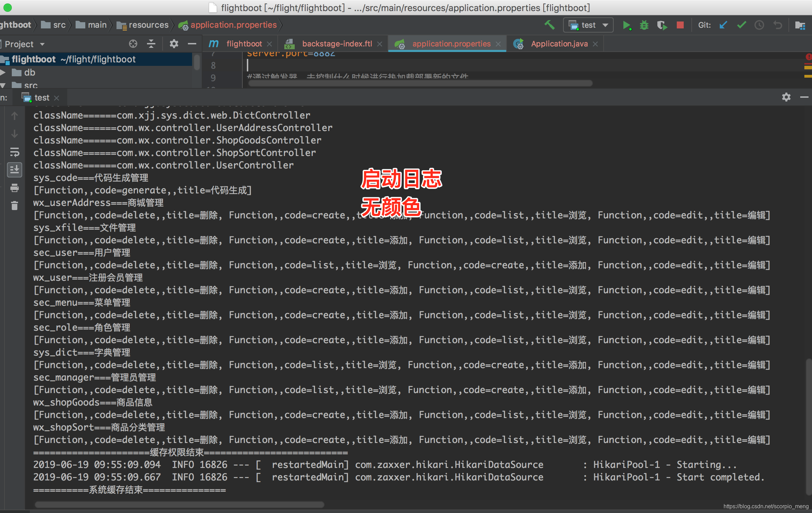Stop the running process (red square)
The image size is (812, 513).
click(x=680, y=25)
